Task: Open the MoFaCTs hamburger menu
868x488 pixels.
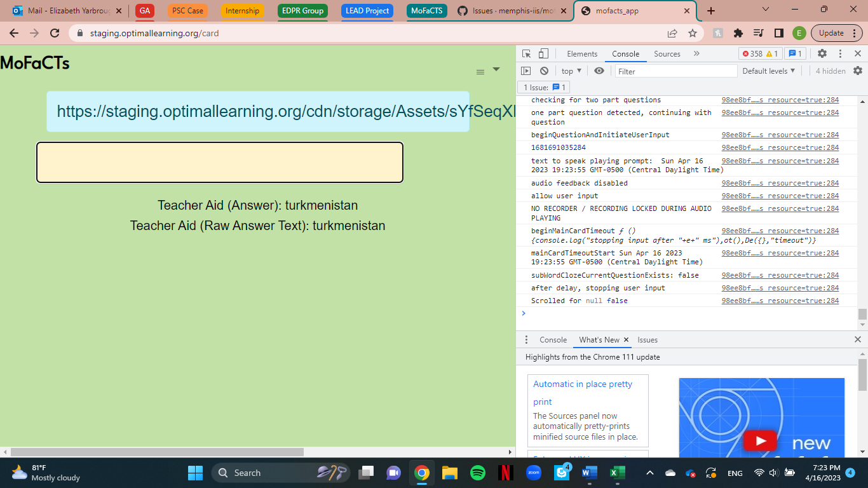Action: click(x=480, y=72)
